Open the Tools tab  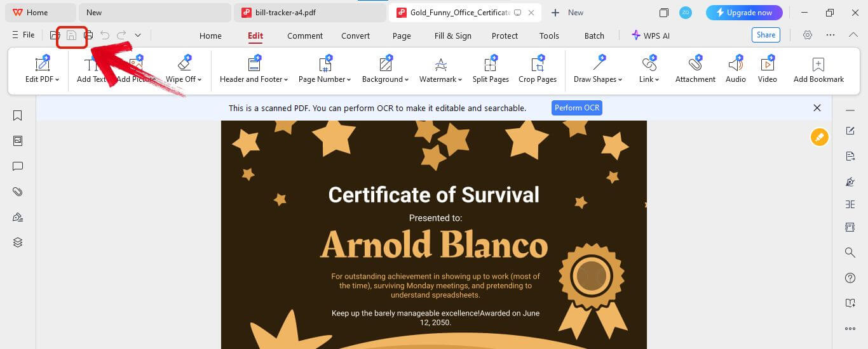(549, 36)
